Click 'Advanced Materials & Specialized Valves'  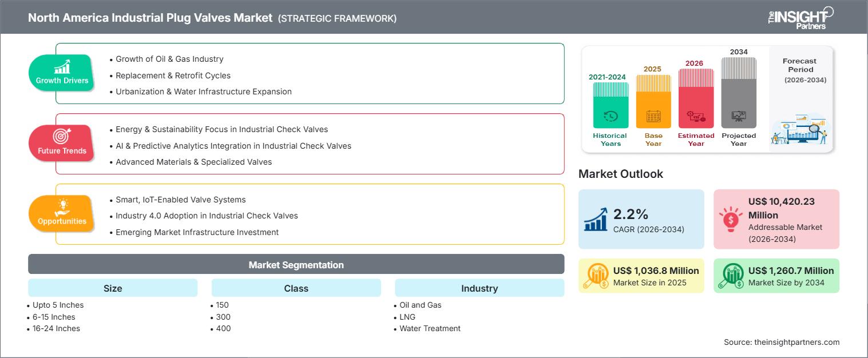tap(193, 161)
